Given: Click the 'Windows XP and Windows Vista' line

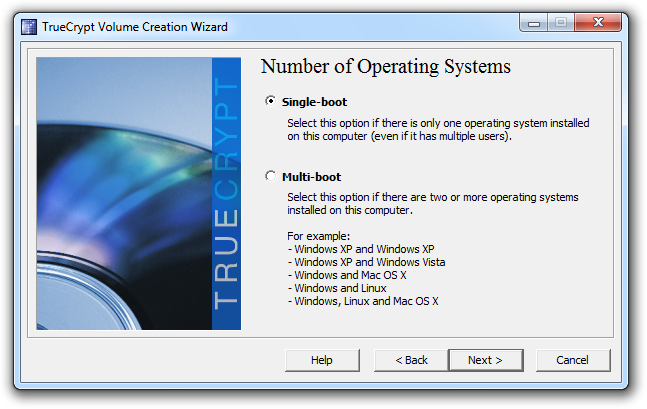Looking at the screenshot, I should (x=366, y=262).
